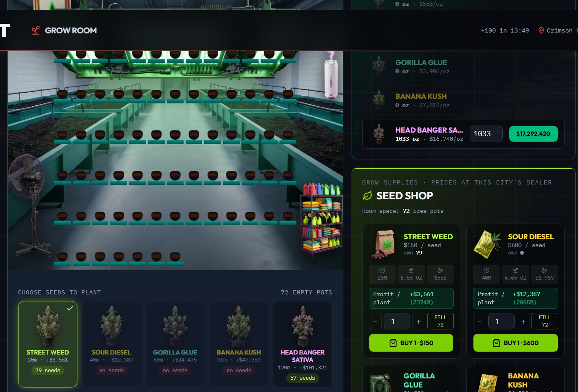Click the Street Weed price stat icon
The image size is (578, 392).
coord(440,271)
